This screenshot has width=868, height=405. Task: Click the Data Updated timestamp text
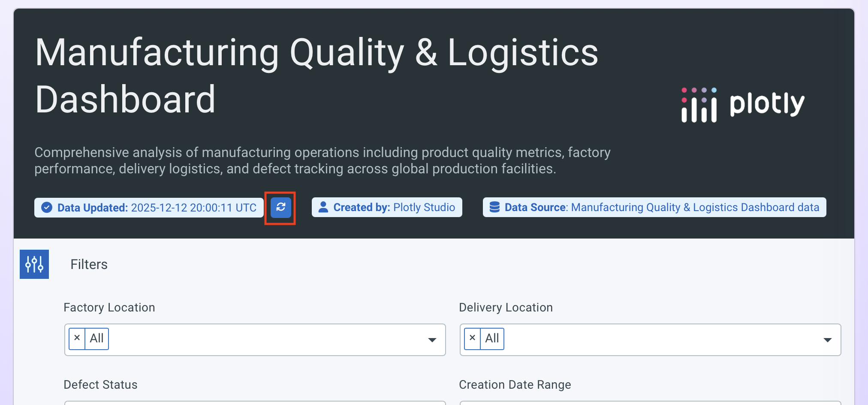193,208
